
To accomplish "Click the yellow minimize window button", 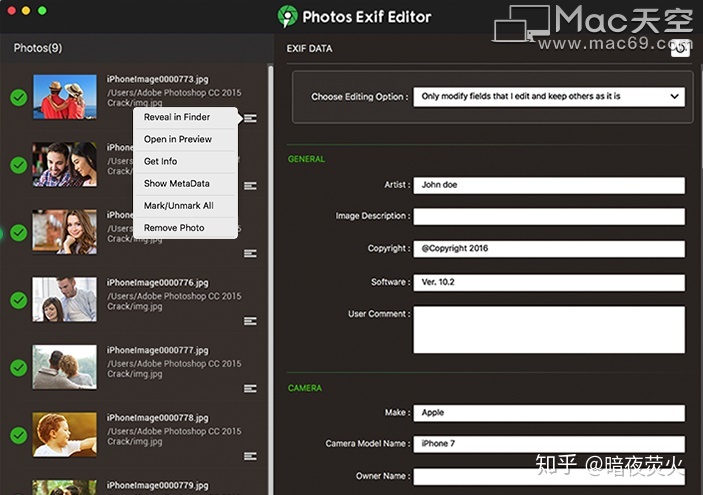I will click(26, 10).
